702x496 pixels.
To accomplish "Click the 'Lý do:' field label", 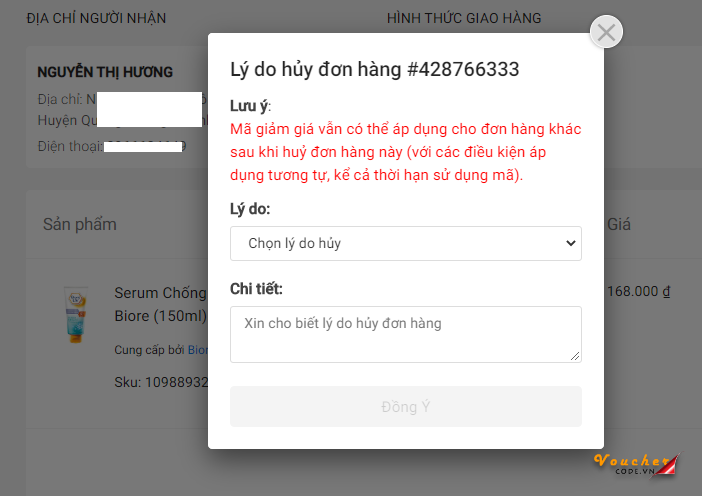I will [x=250, y=210].
